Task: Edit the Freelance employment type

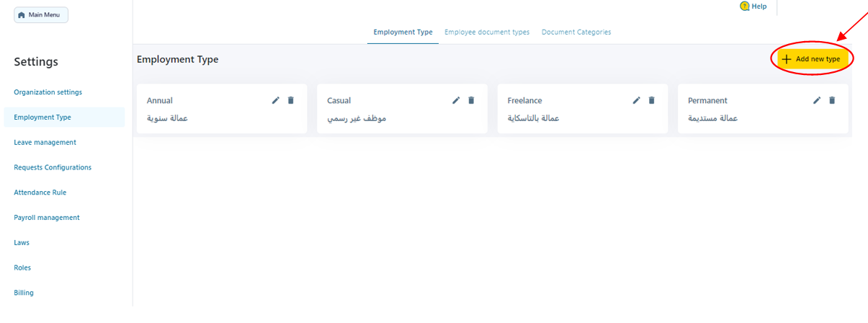Action: (636, 100)
